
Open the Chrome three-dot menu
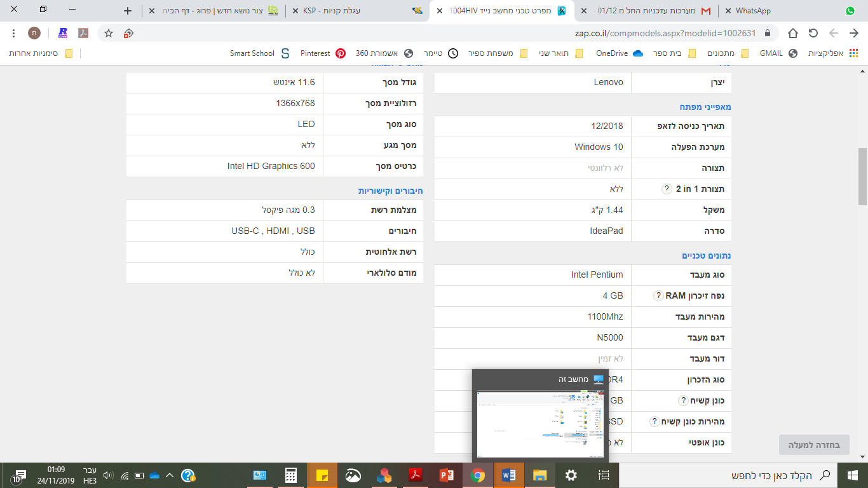[x=14, y=33]
